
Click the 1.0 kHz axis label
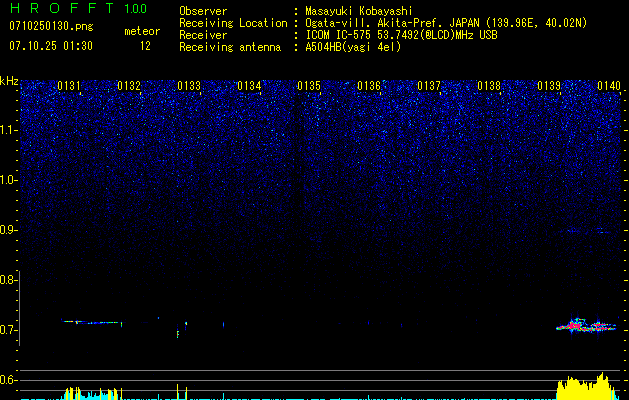[9, 180]
